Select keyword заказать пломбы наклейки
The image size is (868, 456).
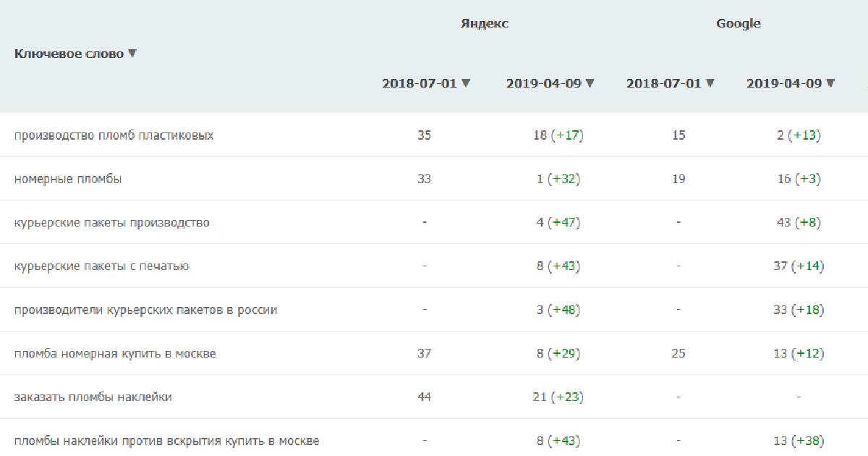coord(93,397)
